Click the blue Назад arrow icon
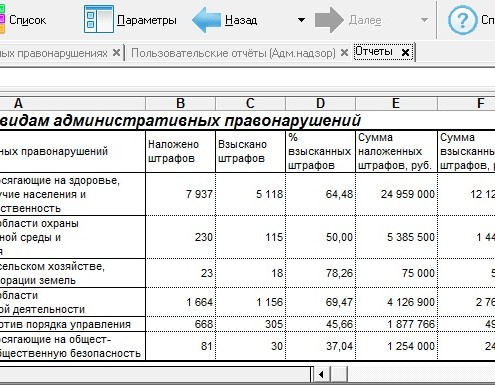This screenshot has width=495, height=385. (x=206, y=20)
